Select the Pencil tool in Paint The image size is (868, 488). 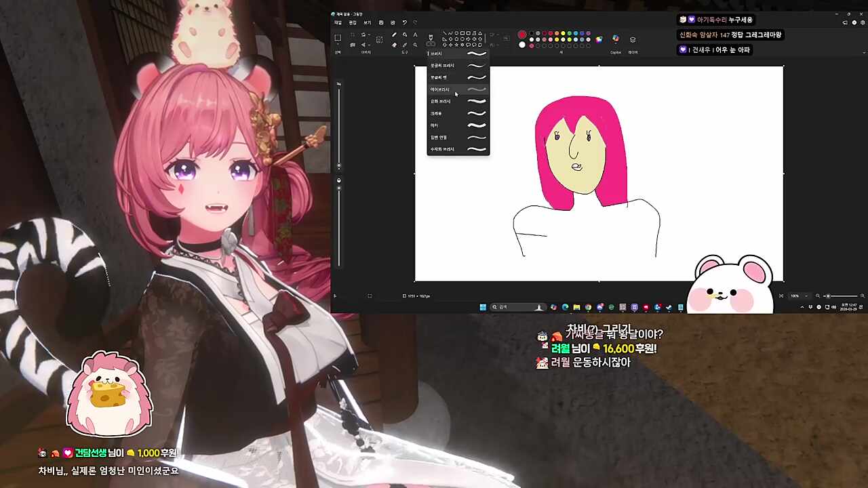[x=394, y=35]
